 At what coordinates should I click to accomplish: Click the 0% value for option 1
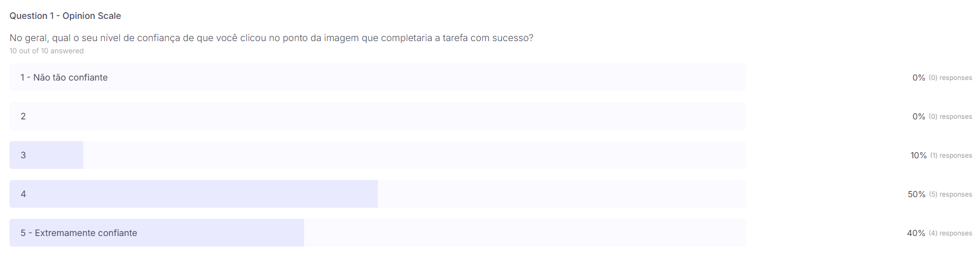(x=918, y=78)
